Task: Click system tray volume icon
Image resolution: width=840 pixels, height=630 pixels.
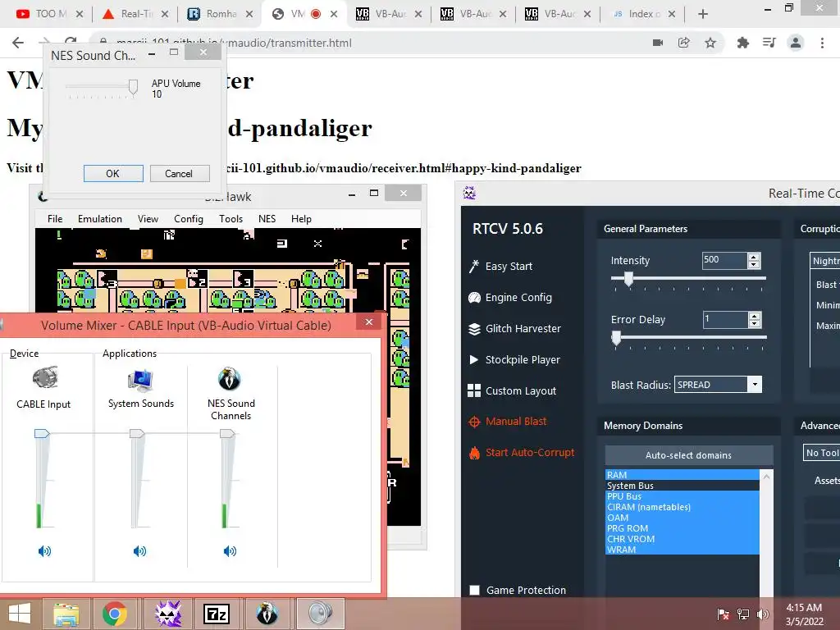Action: (763, 614)
